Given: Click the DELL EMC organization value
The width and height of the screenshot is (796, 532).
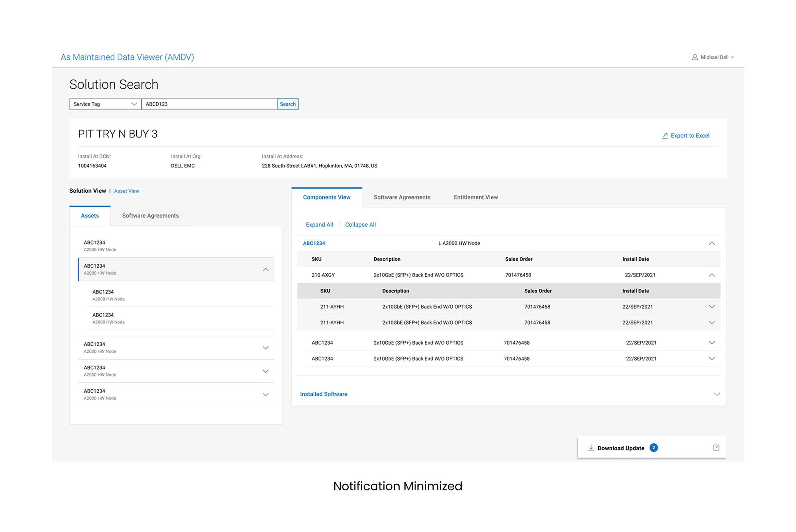Looking at the screenshot, I should point(183,166).
